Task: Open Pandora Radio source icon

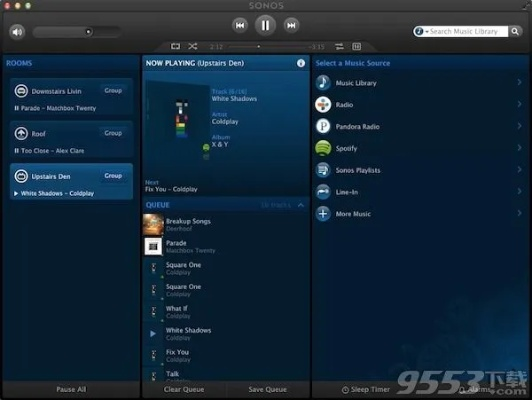Action: [x=323, y=126]
